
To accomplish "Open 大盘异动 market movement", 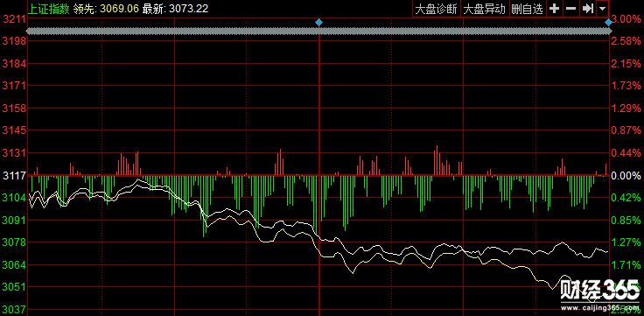I will [x=485, y=9].
